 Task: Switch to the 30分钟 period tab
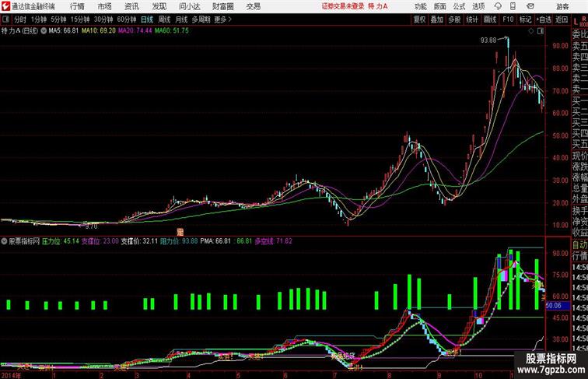(103, 19)
